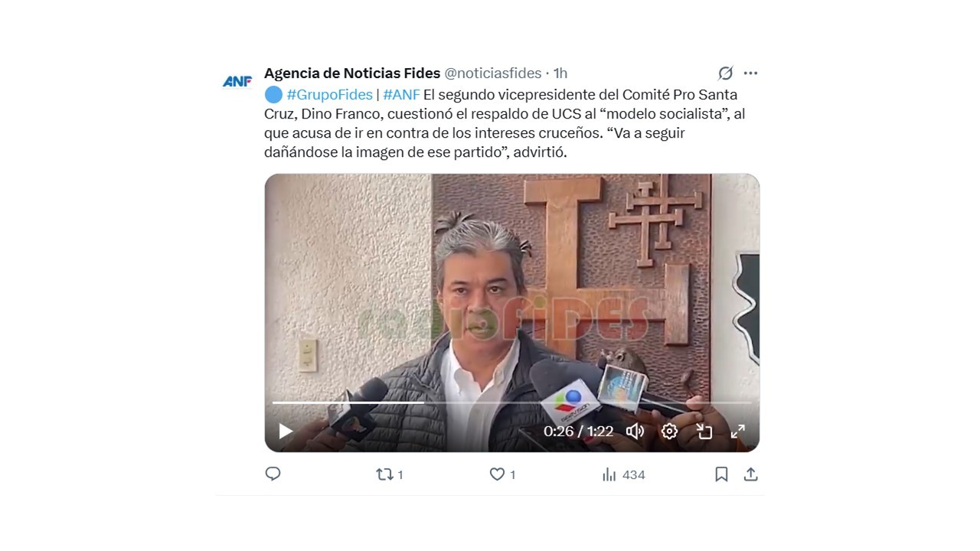Open the more options menu
980x551 pixels.
click(750, 73)
